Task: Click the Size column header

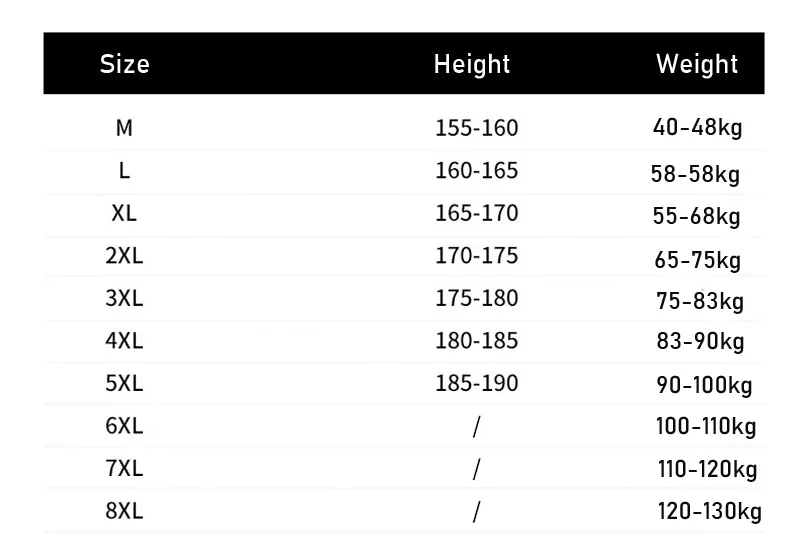Action: pos(124,64)
